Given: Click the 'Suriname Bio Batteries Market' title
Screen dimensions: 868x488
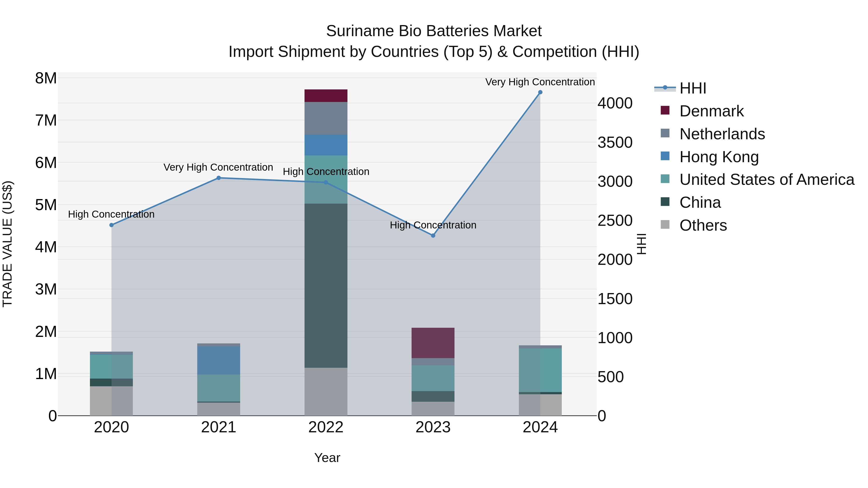Looking at the screenshot, I should pos(434,31).
